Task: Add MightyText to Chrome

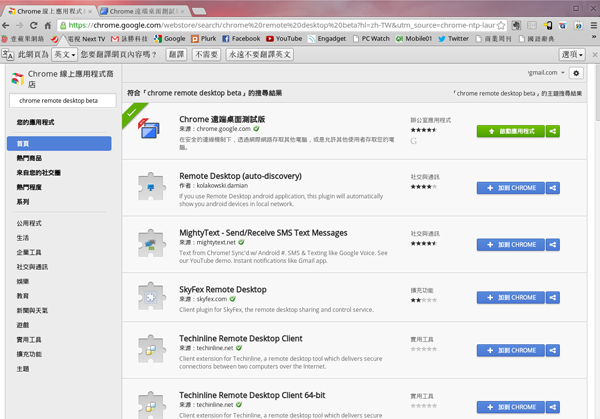Action: click(x=510, y=245)
